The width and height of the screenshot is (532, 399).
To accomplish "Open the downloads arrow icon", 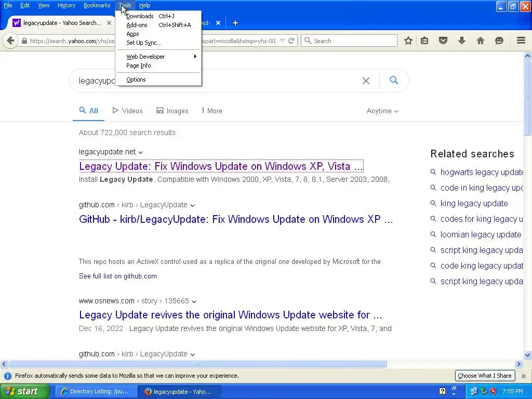I will point(462,41).
